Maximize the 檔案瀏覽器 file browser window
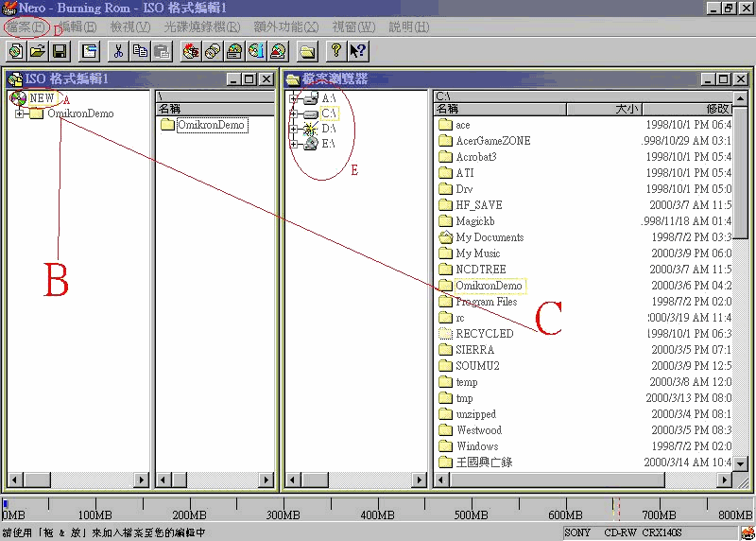Viewport: 756px width, 541px height. point(724,79)
